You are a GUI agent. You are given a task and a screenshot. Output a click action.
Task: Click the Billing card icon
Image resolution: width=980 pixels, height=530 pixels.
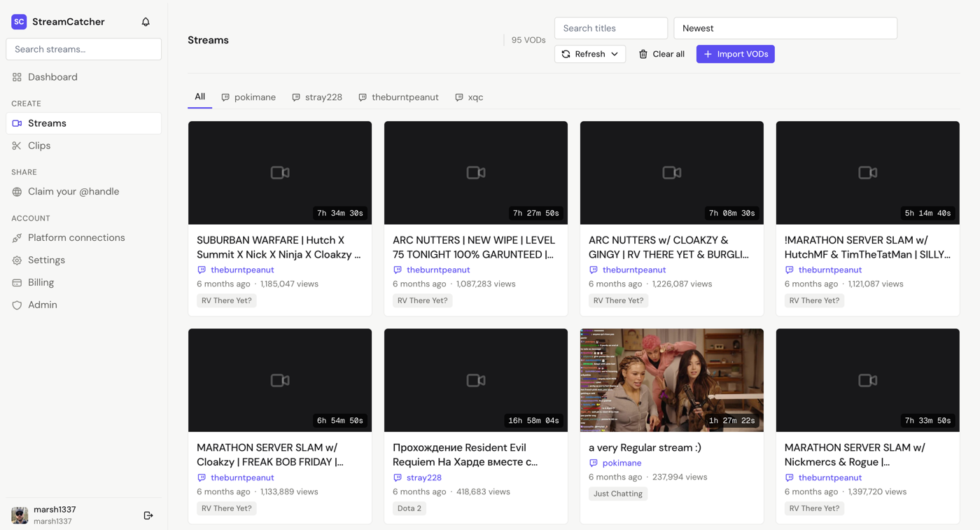17,283
